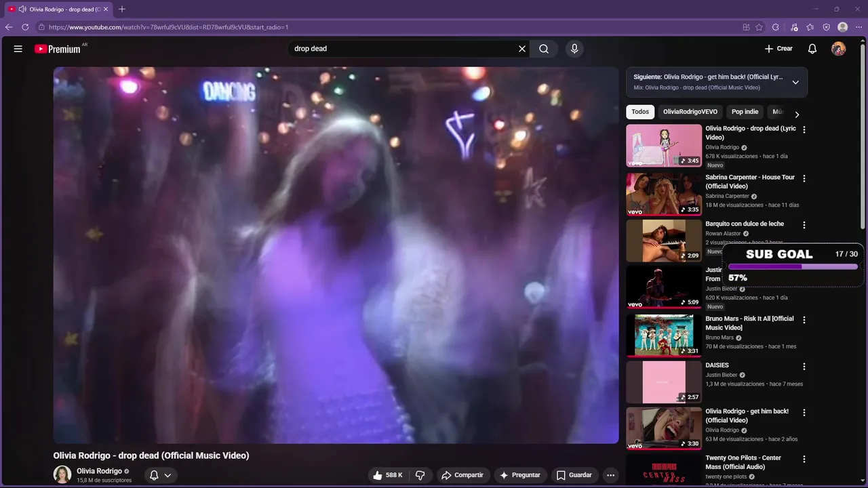Click the SUB GOAL progress bar
868x488 pixels.
(793, 266)
